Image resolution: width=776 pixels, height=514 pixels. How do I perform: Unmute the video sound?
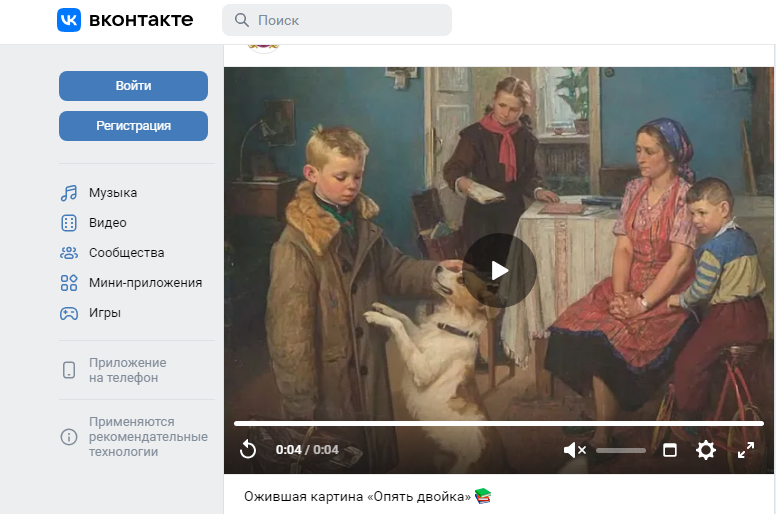(x=574, y=450)
